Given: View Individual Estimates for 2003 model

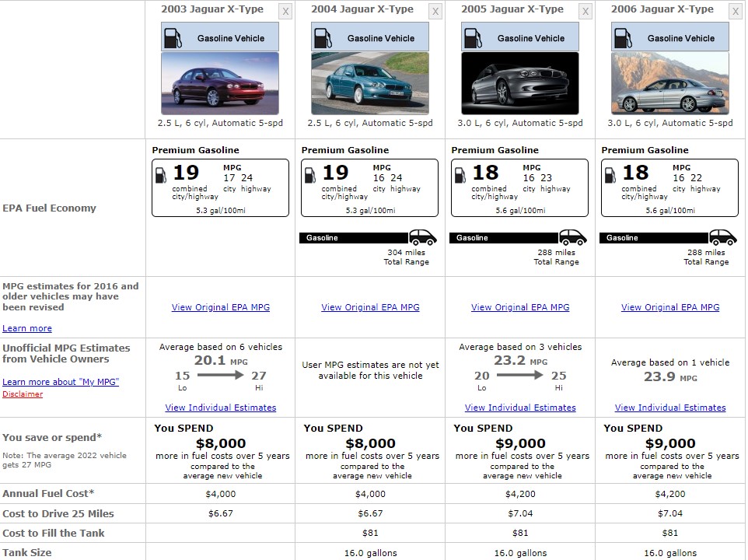Looking at the screenshot, I should (x=220, y=408).
